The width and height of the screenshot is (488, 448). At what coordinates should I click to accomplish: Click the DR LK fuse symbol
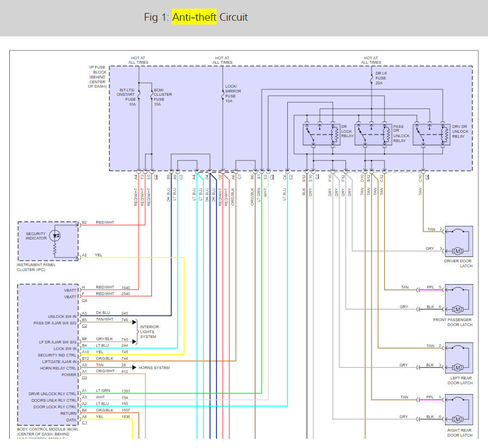(371, 78)
